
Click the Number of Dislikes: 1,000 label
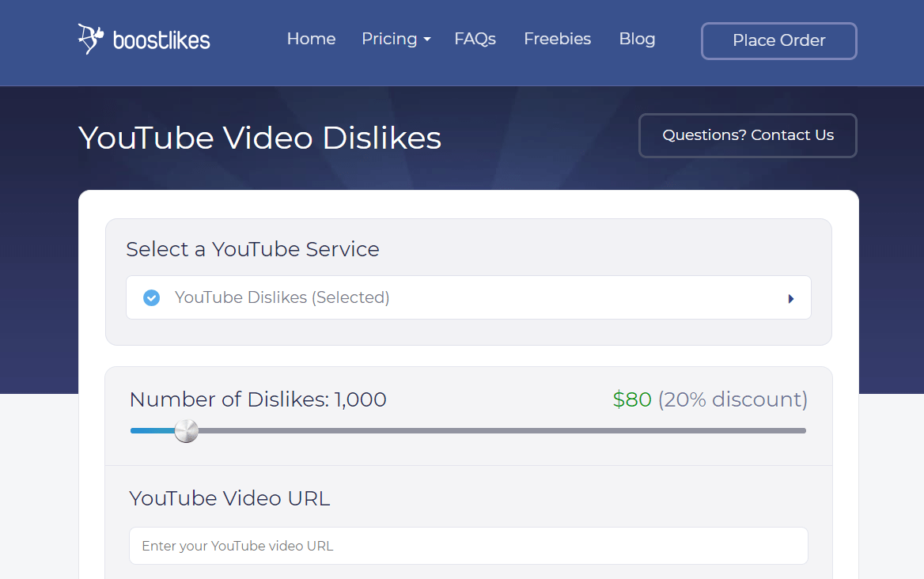pos(258,399)
